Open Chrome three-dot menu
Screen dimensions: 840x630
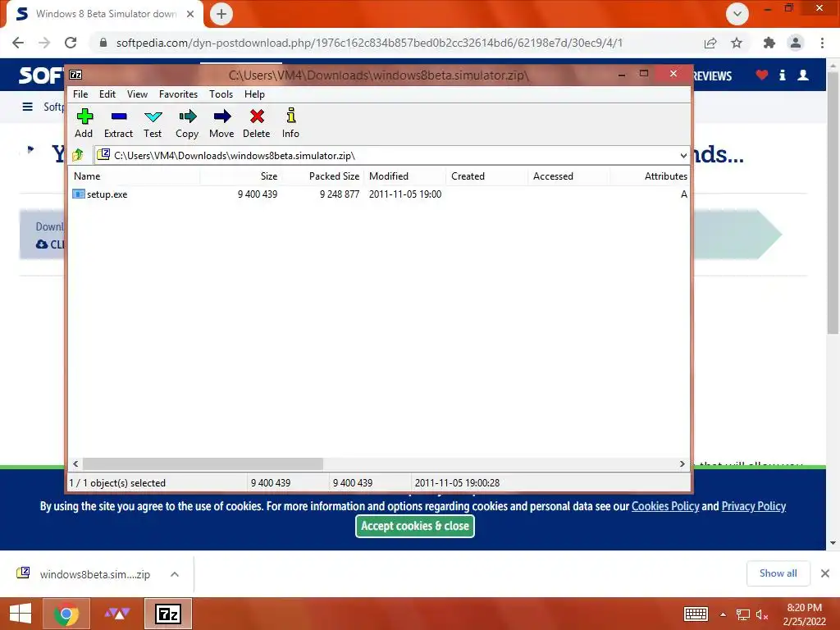coord(822,43)
